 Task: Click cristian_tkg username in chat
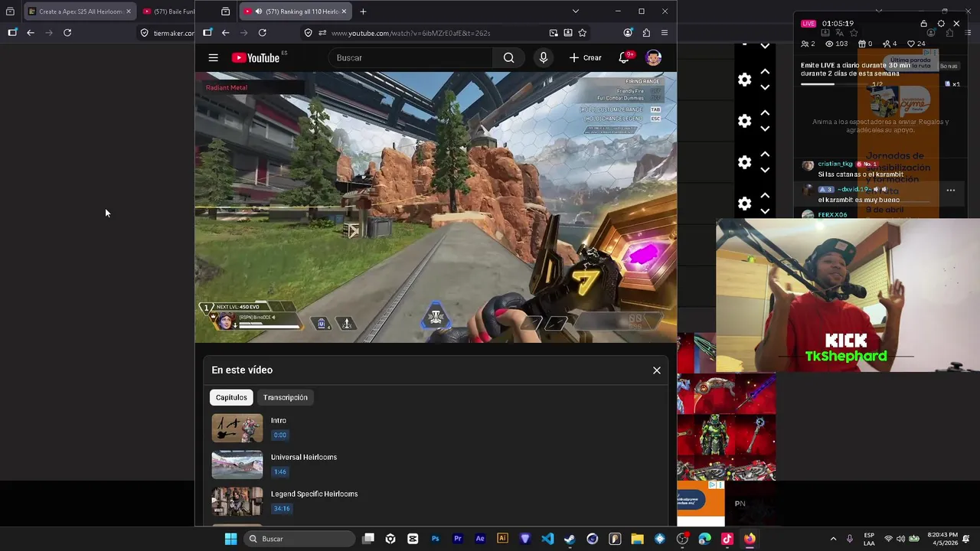tap(835, 164)
